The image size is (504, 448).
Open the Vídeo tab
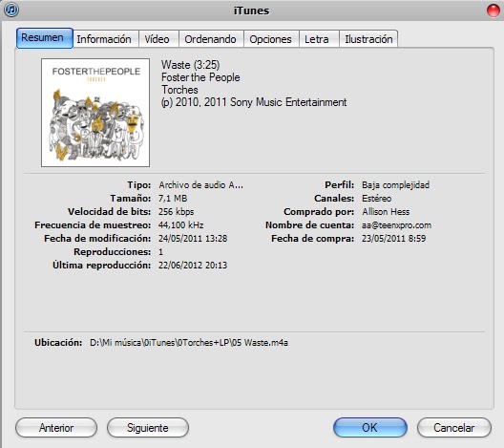point(158,39)
